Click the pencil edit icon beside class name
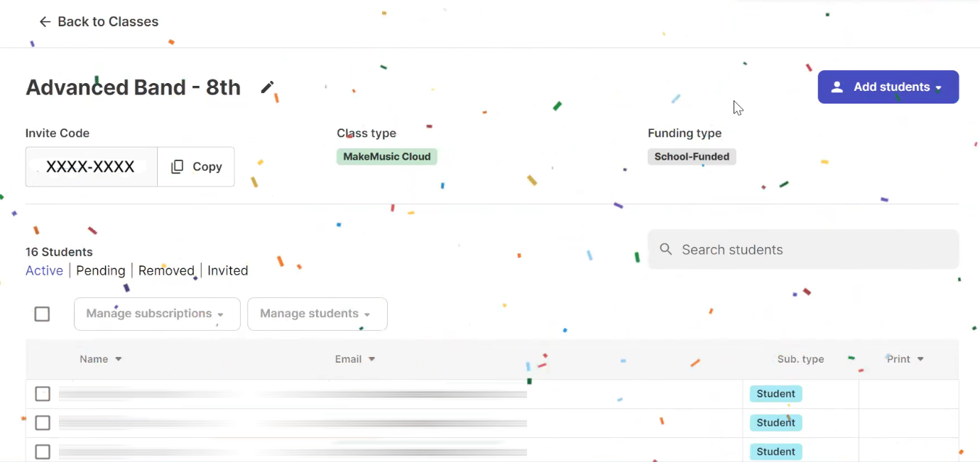This screenshot has width=980, height=462. pos(267,87)
